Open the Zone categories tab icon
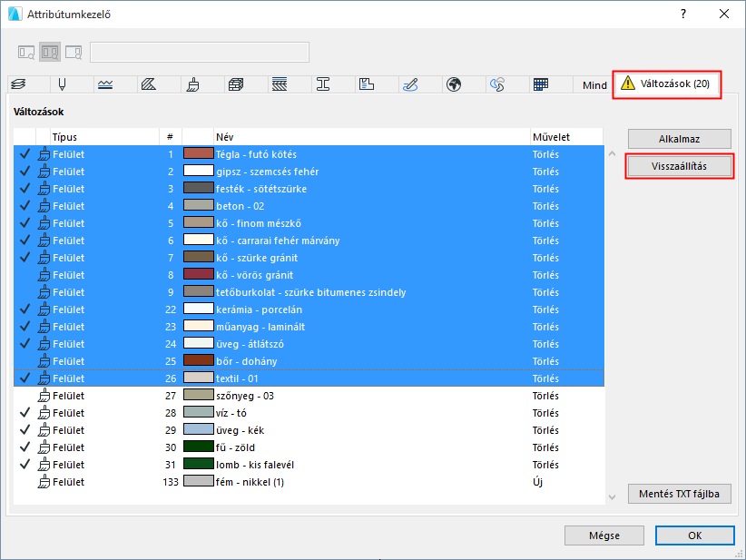This screenshot has height=560, width=746. 367,84
